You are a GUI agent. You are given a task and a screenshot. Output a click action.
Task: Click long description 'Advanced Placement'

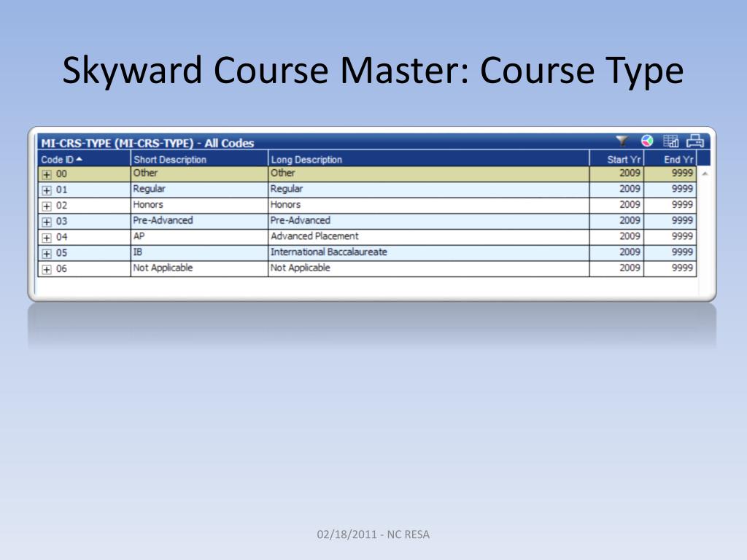pos(314,236)
